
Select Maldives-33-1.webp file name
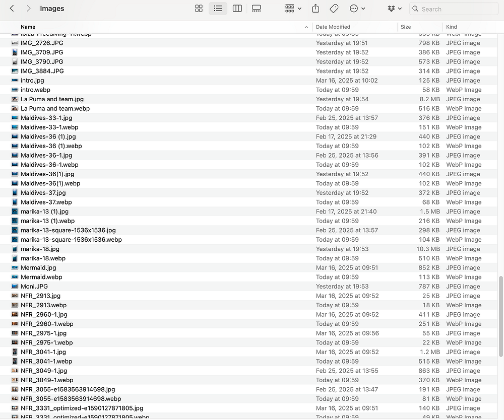tap(49, 127)
